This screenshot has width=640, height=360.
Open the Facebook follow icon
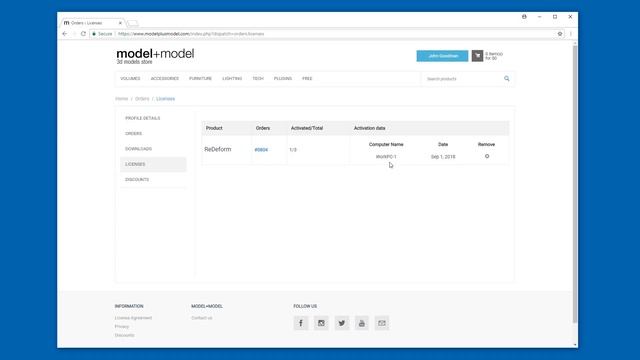point(301,323)
